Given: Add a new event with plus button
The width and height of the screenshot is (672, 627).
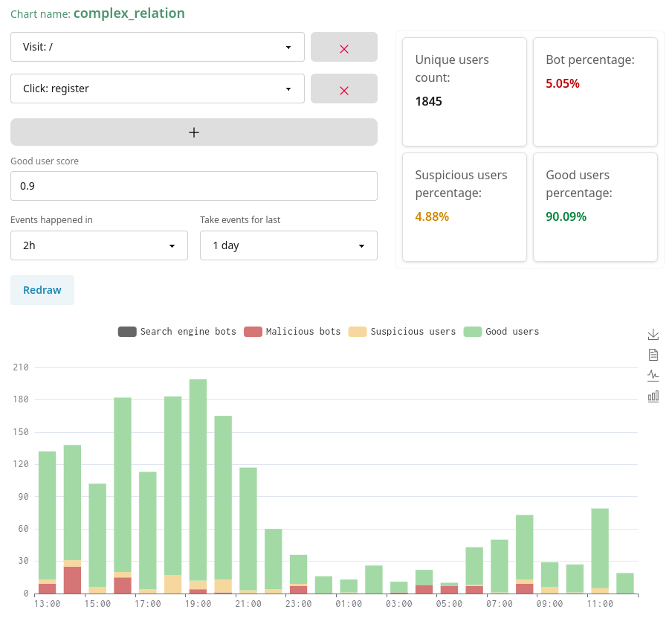Looking at the screenshot, I should pyautogui.click(x=193, y=132).
